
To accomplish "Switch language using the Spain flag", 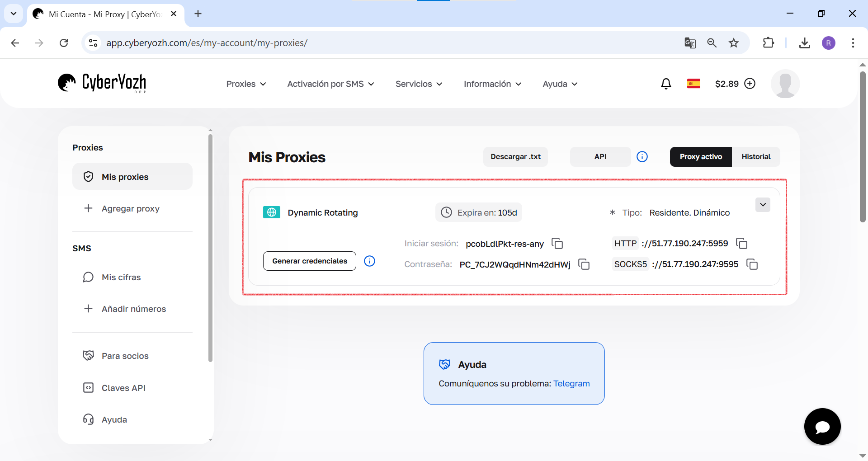I will pyautogui.click(x=693, y=84).
